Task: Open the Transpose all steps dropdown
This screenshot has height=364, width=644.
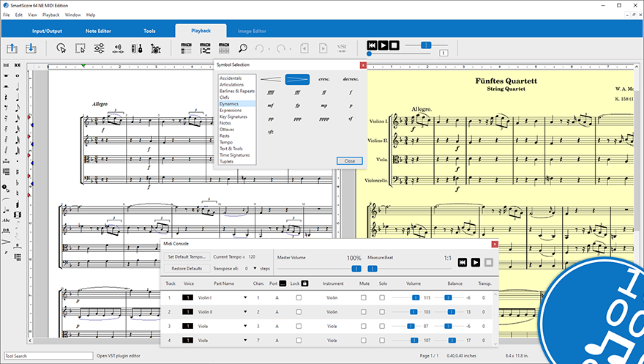Action: (255, 268)
